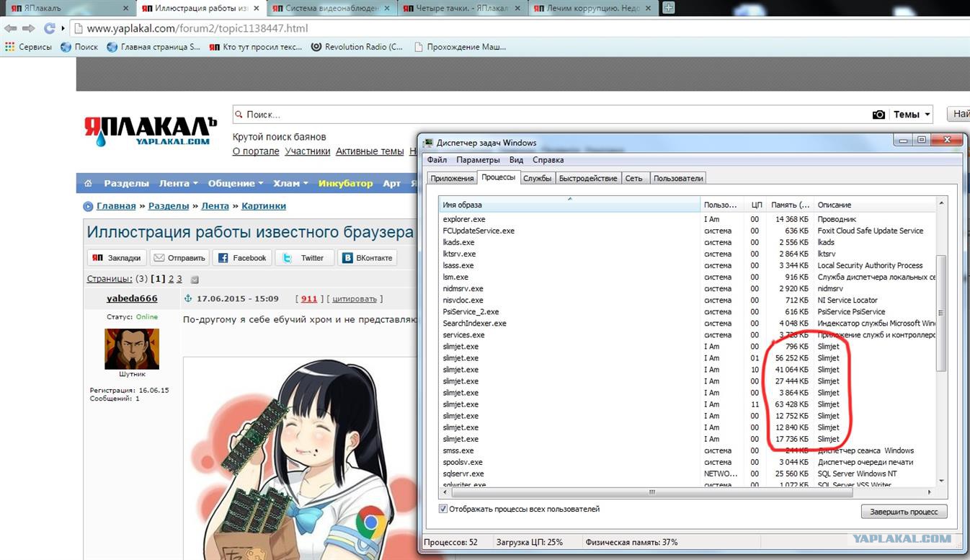The width and height of the screenshot is (970, 560).
Task: Click the home icon in the blue navigation bar
Action: 88,183
